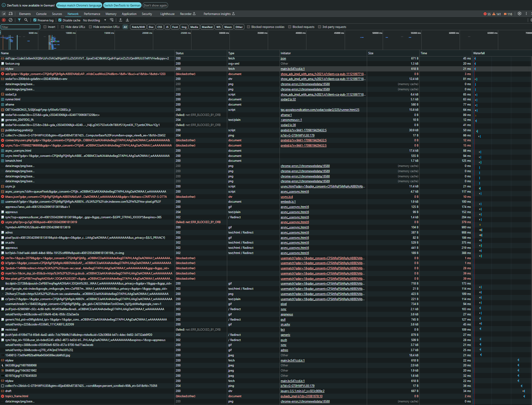Toggle the network filter funnel icon
Viewport: 532px width, 405px height.
coord(19,20)
